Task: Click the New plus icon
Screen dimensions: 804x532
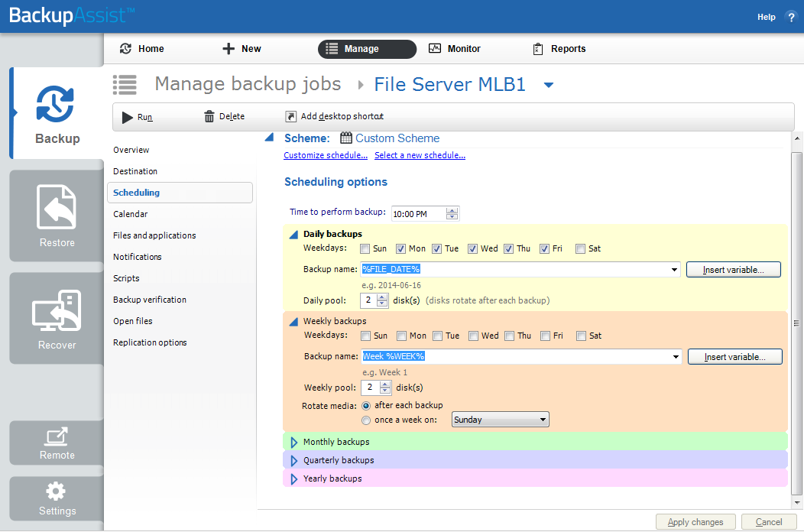Action: click(x=229, y=49)
